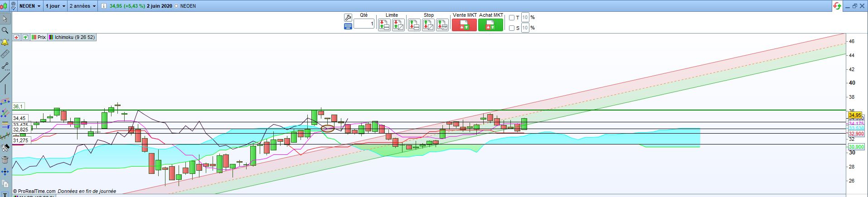Click the red Vente MKT button

pos(465,25)
